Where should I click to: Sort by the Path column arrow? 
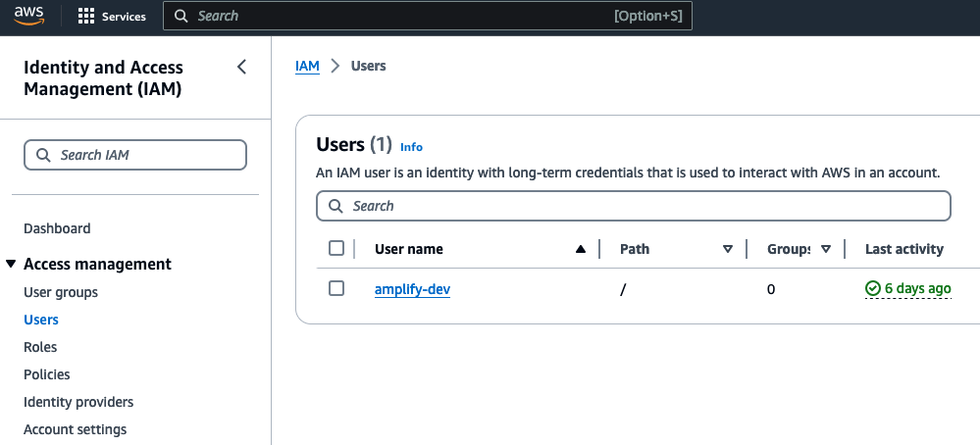pyautogui.click(x=728, y=249)
